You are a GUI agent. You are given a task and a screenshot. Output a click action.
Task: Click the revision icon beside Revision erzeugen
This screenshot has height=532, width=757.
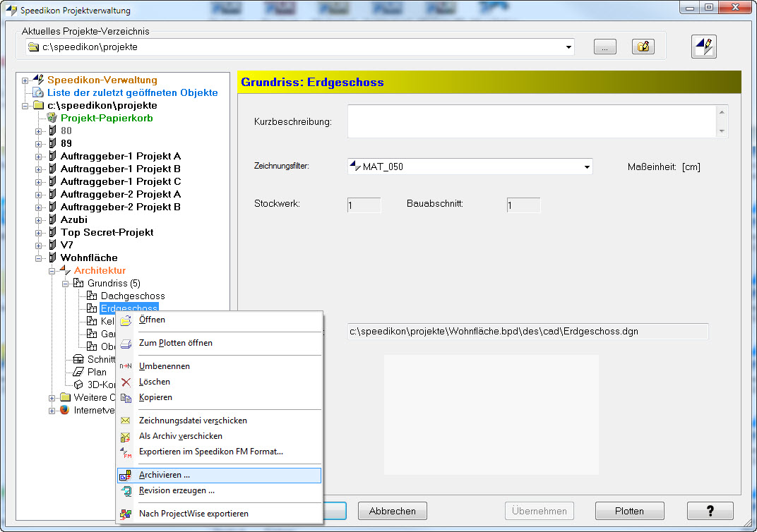point(126,491)
